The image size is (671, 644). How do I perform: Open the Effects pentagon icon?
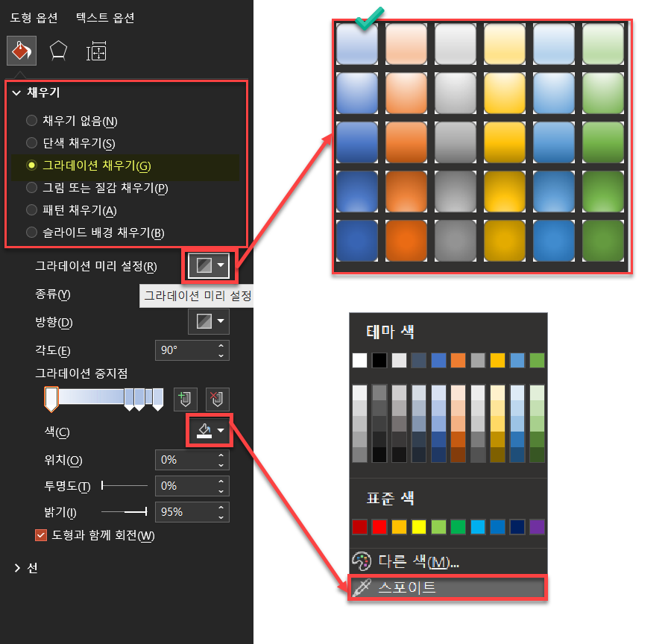[x=57, y=51]
